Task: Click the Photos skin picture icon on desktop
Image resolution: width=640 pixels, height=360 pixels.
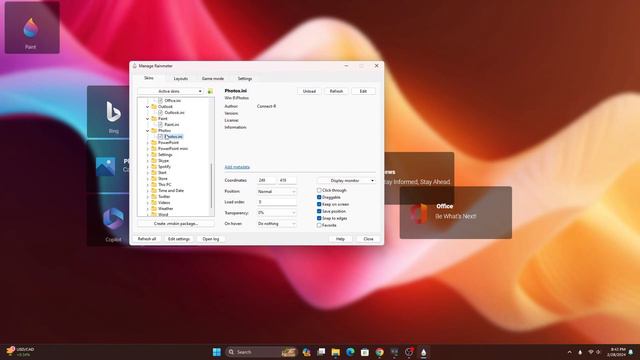Action: tap(105, 167)
